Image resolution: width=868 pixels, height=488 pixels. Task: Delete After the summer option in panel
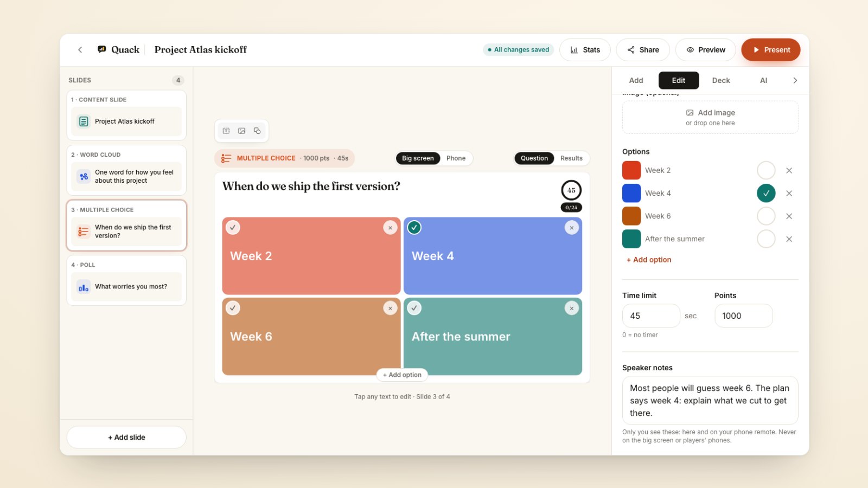(789, 239)
